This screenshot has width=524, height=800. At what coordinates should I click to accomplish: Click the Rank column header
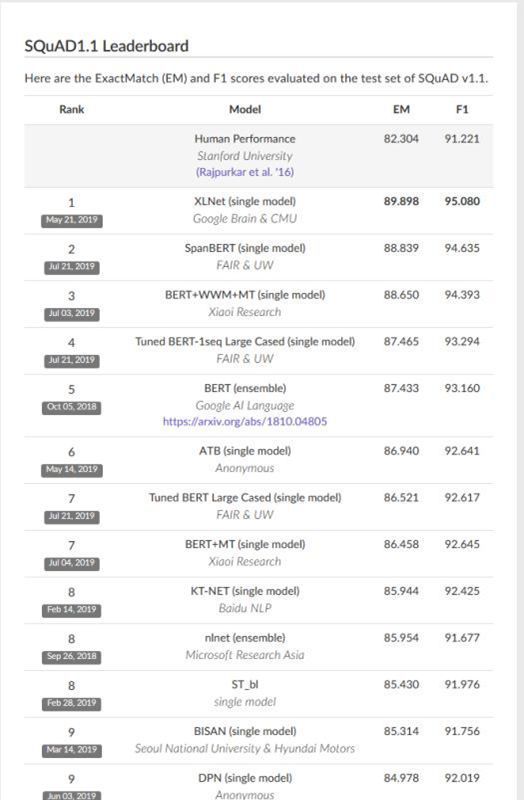click(x=71, y=109)
